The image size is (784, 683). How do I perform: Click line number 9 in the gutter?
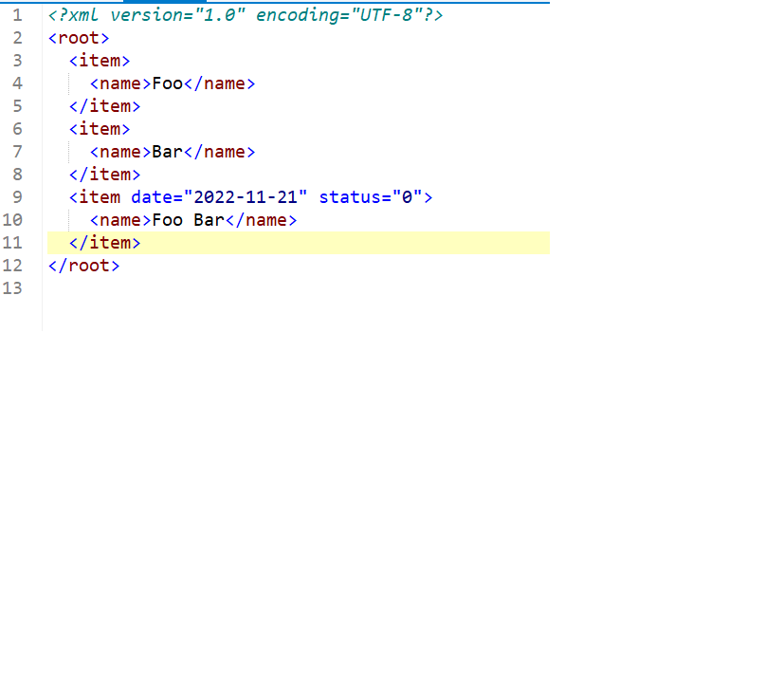point(17,197)
